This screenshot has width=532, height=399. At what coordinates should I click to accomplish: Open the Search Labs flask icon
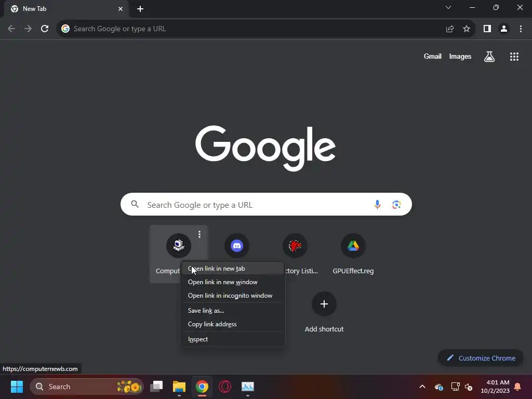(x=489, y=57)
